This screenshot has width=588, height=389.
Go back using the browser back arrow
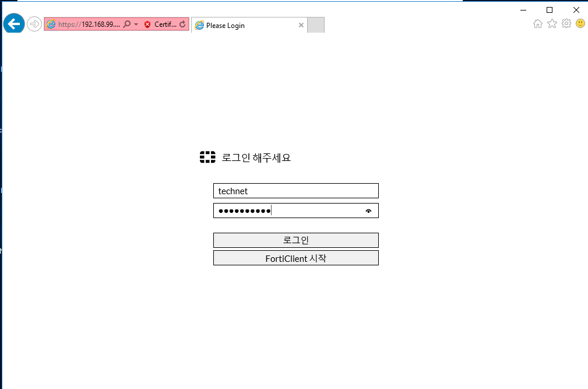coord(14,24)
